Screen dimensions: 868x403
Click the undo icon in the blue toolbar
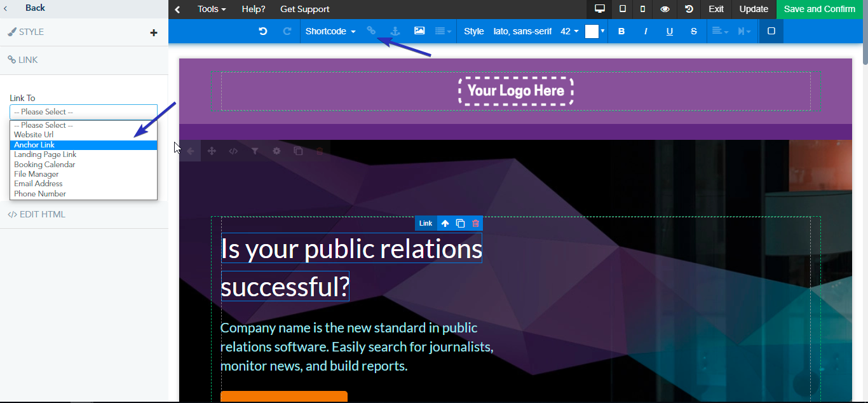tap(262, 31)
